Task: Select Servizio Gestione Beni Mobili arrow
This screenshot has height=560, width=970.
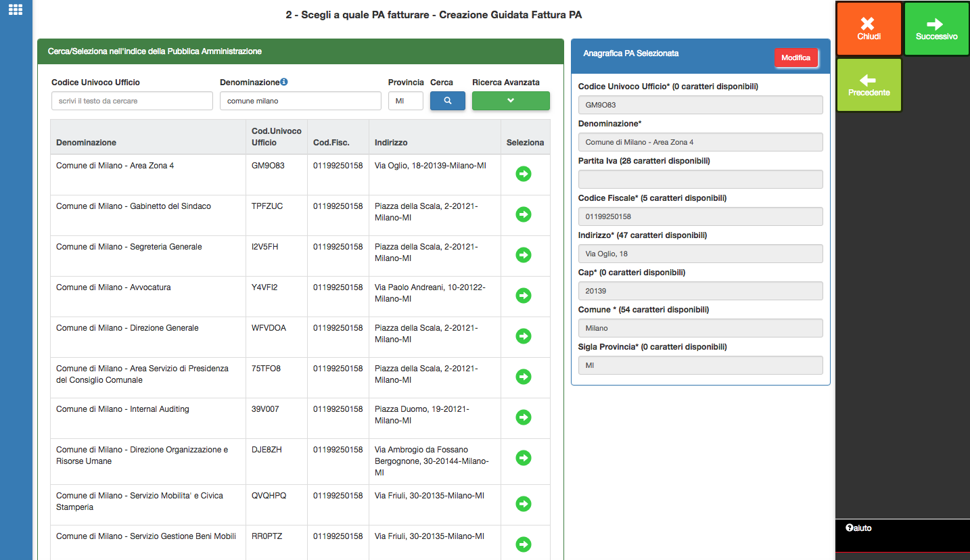Action: click(524, 544)
